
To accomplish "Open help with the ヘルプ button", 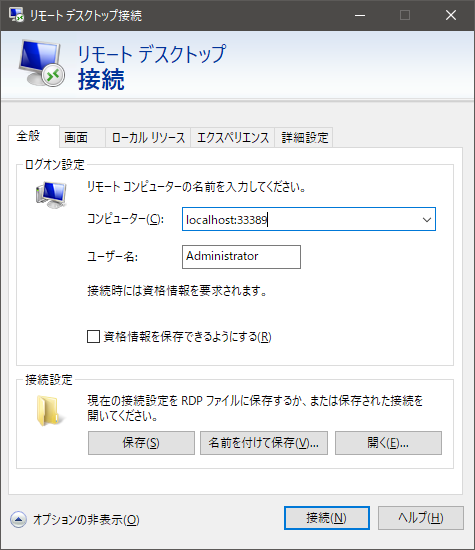I will pyautogui.click(x=421, y=518).
